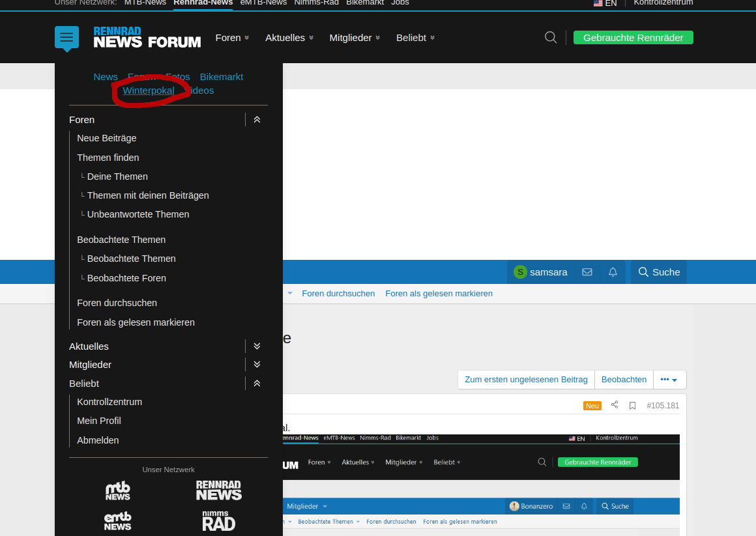
Task: Select Unbeantwortete Themen in sidebar
Action: [138, 214]
